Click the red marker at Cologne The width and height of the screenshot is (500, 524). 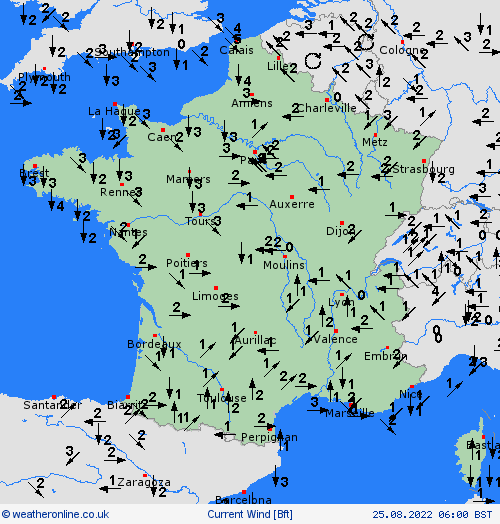coord(402,42)
